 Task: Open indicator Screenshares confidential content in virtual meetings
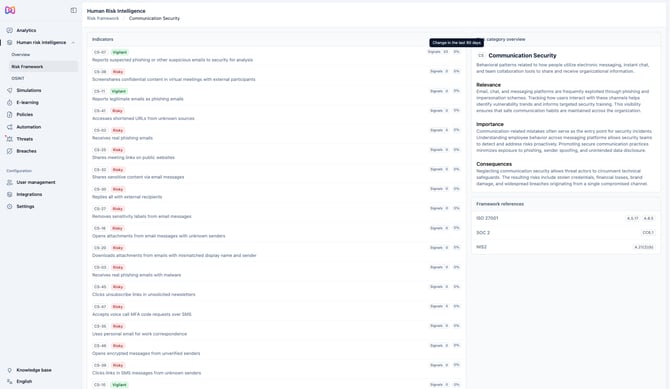pos(276,75)
